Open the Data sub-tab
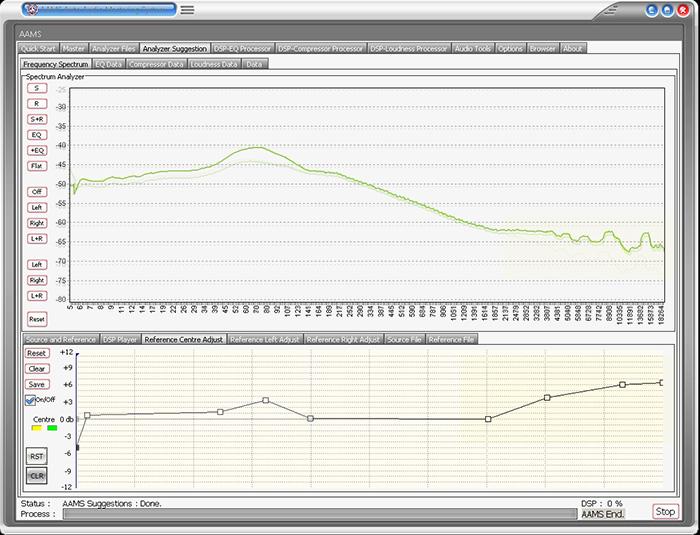The width and height of the screenshot is (700, 535). pyautogui.click(x=254, y=64)
